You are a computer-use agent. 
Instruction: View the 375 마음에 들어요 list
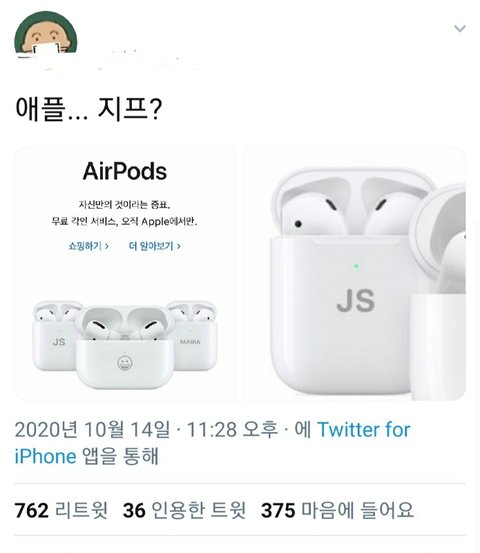coord(337,510)
